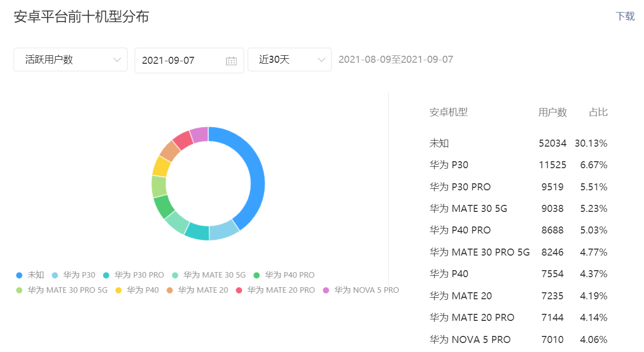Click the 安卓平台前十机型分布 title
Screen dimensions: 644x352
point(81,17)
